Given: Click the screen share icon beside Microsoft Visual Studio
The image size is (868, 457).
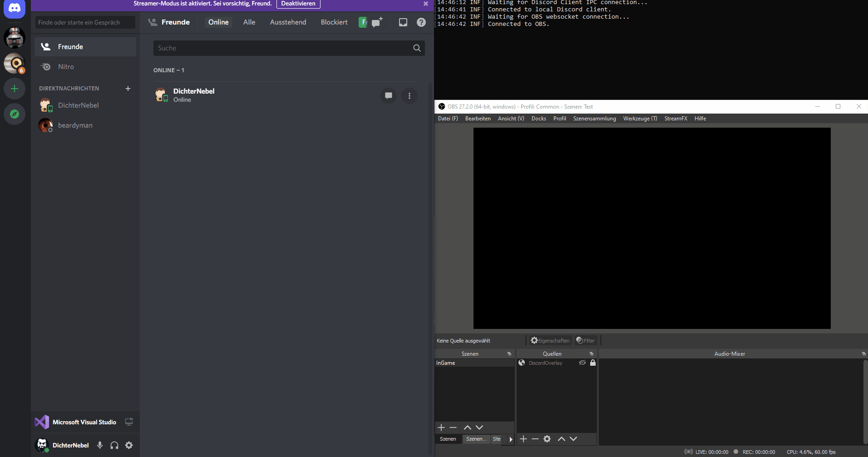Looking at the screenshot, I should point(129,422).
